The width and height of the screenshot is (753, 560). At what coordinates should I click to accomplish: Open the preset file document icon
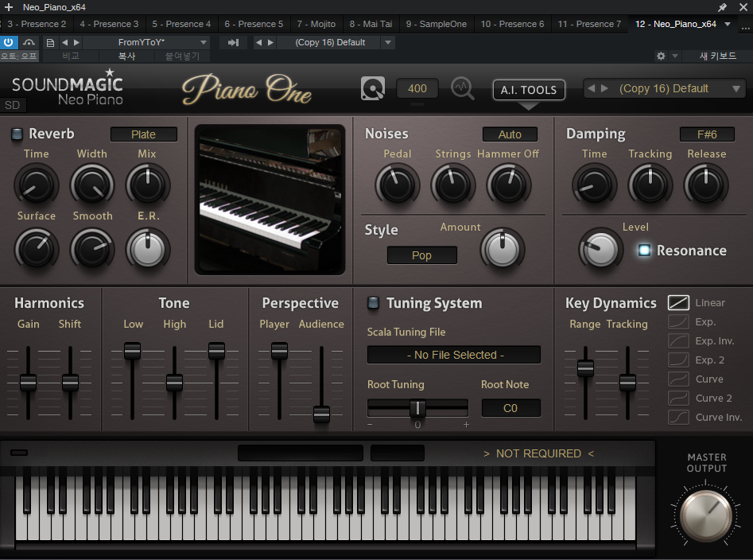[50, 42]
